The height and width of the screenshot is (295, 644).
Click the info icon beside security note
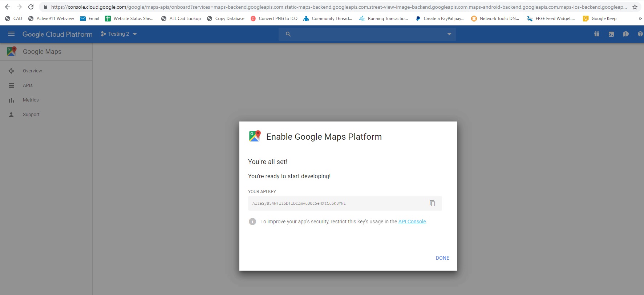[252, 222]
